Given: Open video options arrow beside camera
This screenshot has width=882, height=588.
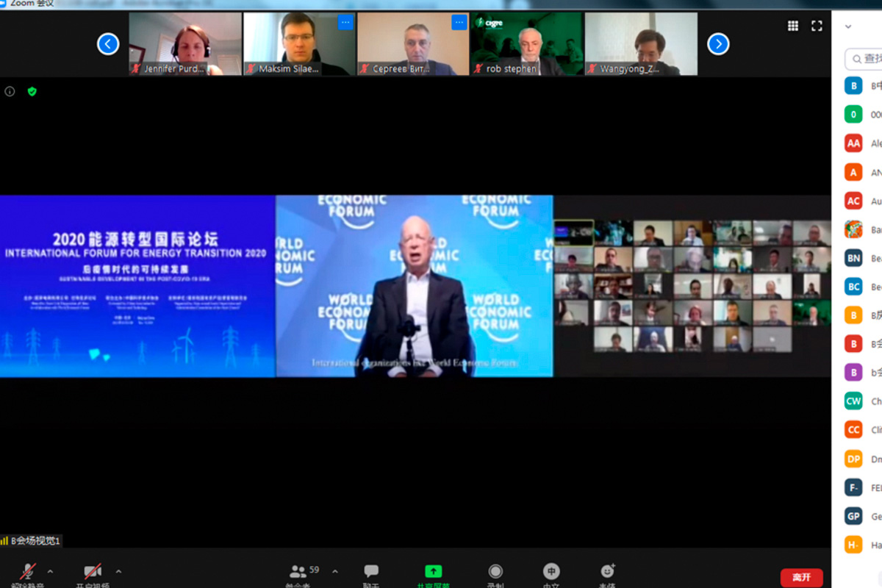Looking at the screenshot, I should pos(118,571).
